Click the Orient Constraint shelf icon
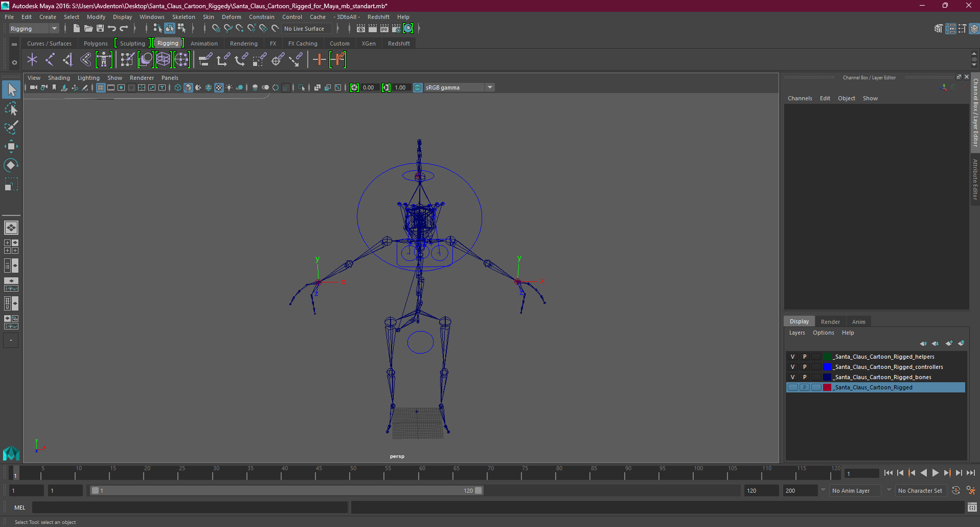 241,60
